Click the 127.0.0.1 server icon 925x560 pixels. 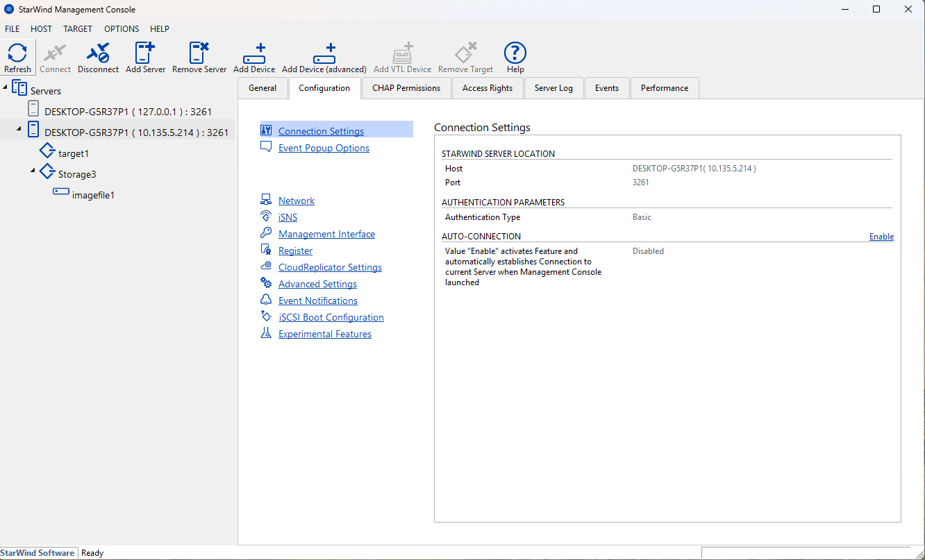click(x=33, y=108)
